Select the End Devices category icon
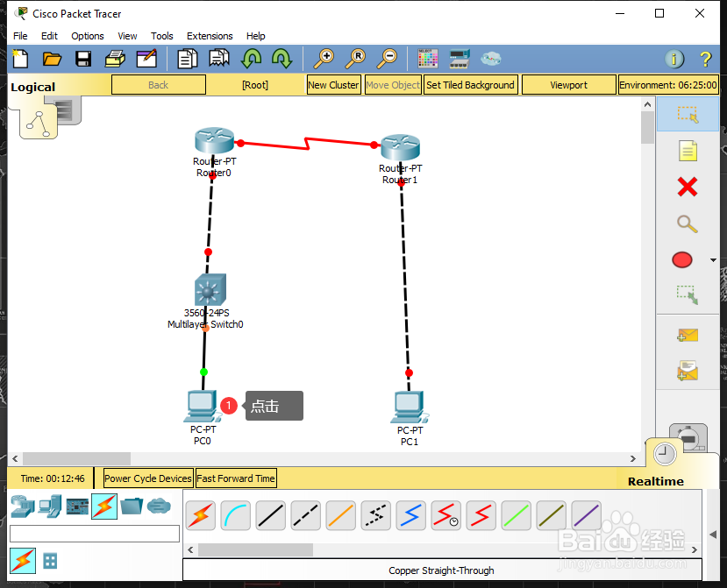 point(50,507)
